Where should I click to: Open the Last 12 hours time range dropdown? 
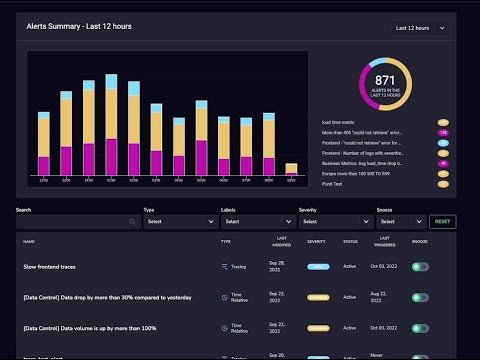(x=420, y=28)
